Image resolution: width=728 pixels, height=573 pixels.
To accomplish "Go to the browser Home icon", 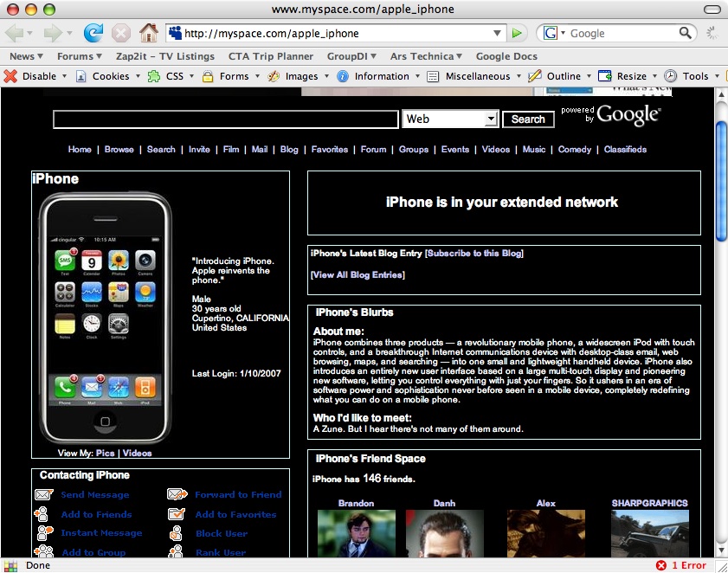I will pos(149,33).
